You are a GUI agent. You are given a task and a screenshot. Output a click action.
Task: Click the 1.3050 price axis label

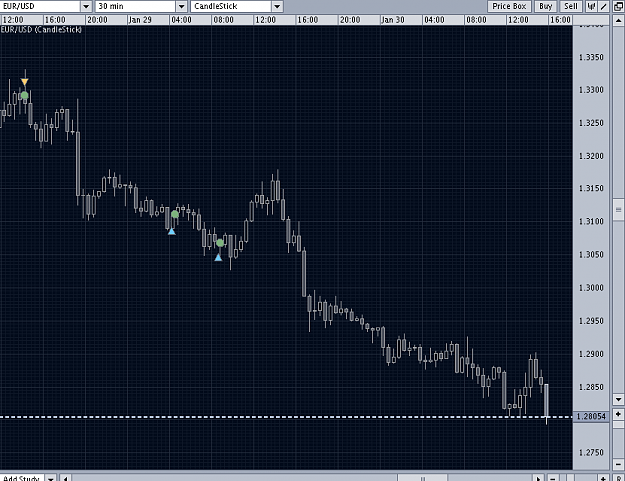(591, 254)
